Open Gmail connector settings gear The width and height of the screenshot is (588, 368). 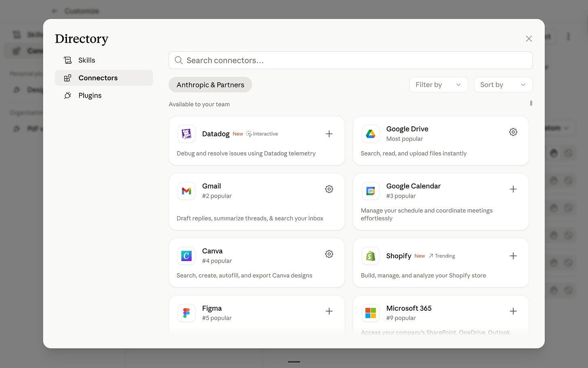(x=329, y=189)
